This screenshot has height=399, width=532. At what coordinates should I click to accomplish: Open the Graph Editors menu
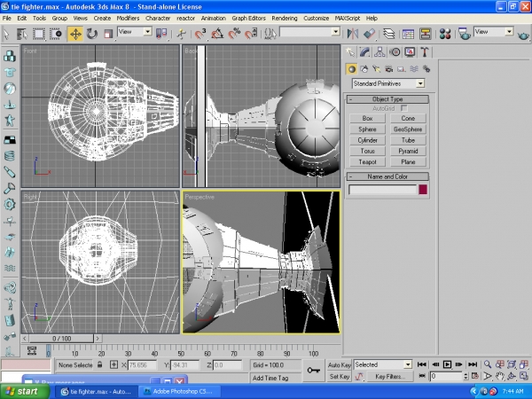pos(248,19)
